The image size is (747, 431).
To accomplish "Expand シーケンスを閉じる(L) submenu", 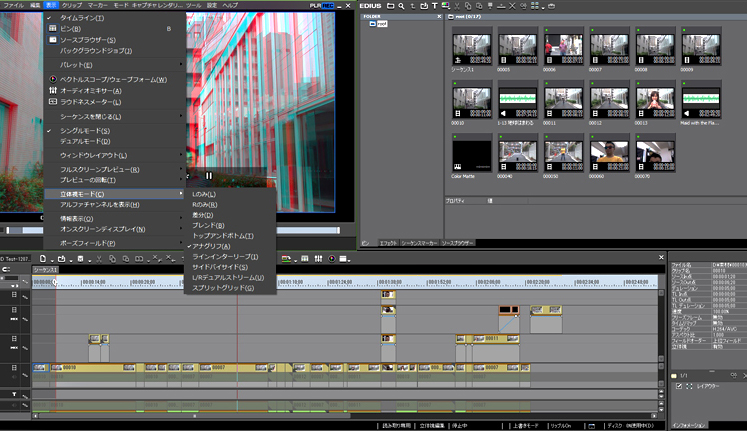I will pyautogui.click(x=114, y=116).
